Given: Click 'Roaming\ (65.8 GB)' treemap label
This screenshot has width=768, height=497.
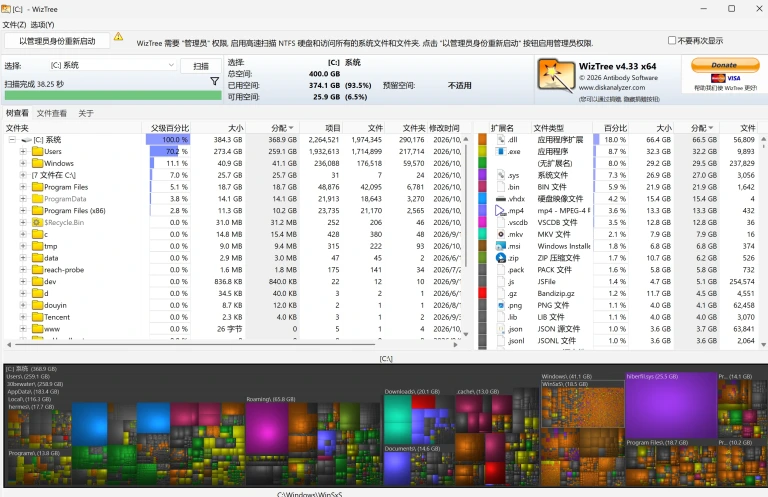Looking at the screenshot, I should 270,399.
